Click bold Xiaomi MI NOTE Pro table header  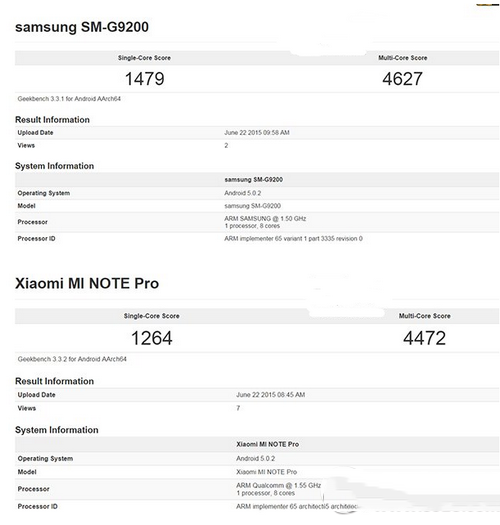(268, 444)
